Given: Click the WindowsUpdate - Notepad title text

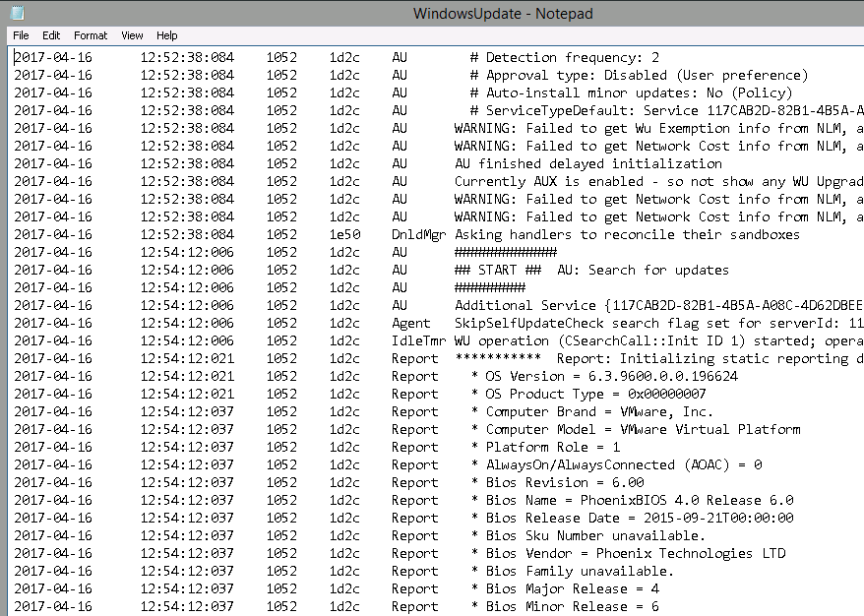Looking at the screenshot, I should click(x=503, y=14).
